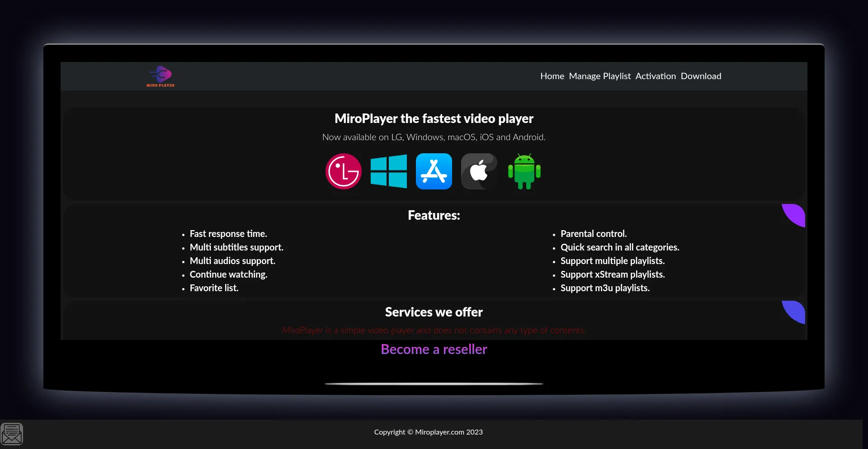Tap the green Android robot icon
The image size is (868, 449).
click(524, 171)
